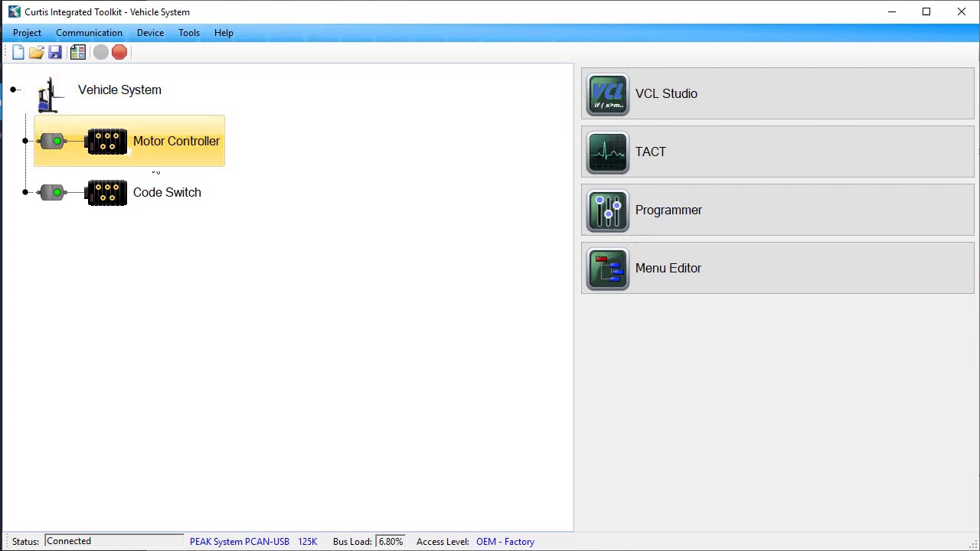Screen dimensions: 980x551
Task: Click the 6.80% bus load value
Action: [390, 542]
